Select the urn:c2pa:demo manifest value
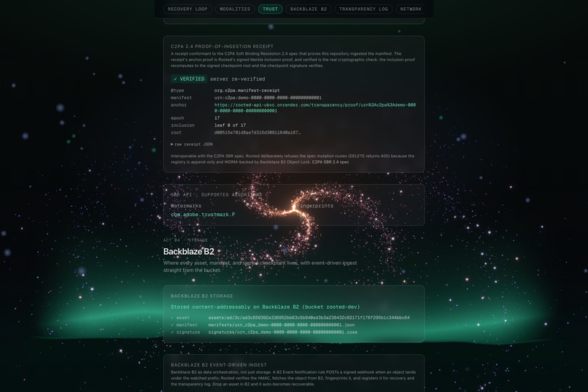Image resolution: width=588 pixels, height=392 pixels. 268,98
